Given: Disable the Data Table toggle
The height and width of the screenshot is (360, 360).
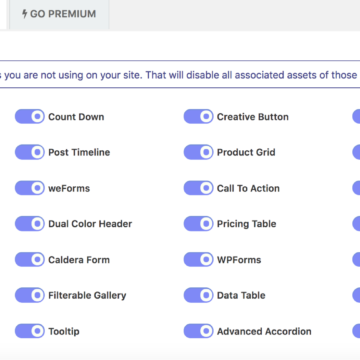Looking at the screenshot, I should (198, 295).
